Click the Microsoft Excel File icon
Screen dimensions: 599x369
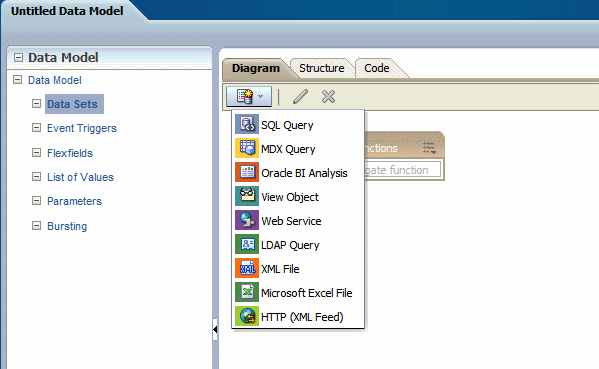click(x=247, y=292)
